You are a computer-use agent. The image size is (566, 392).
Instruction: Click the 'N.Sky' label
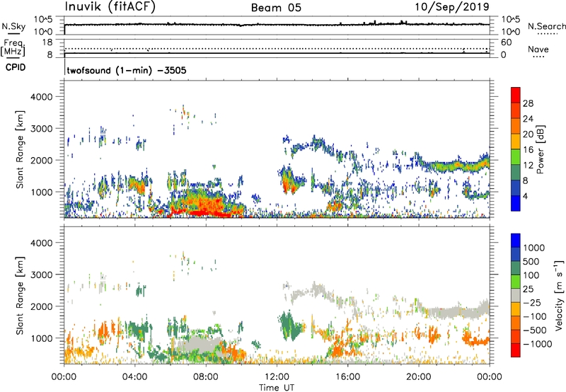[13, 26]
